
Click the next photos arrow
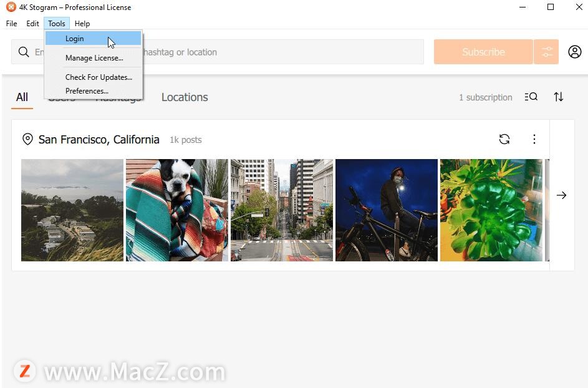561,195
